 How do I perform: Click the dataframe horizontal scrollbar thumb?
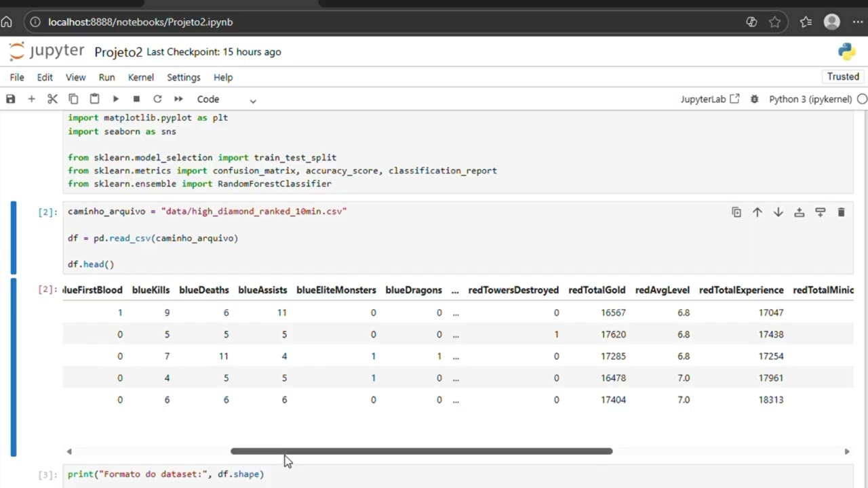pos(421,451)
